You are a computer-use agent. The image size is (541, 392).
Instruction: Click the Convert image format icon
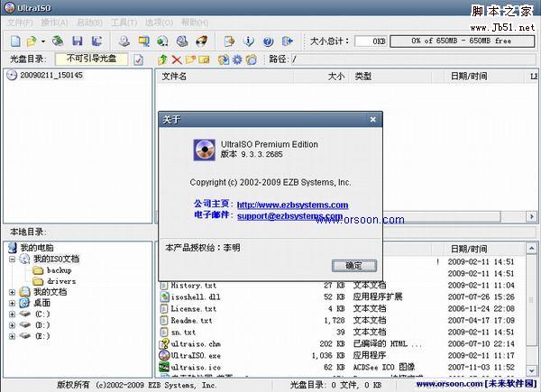point(162,41)
